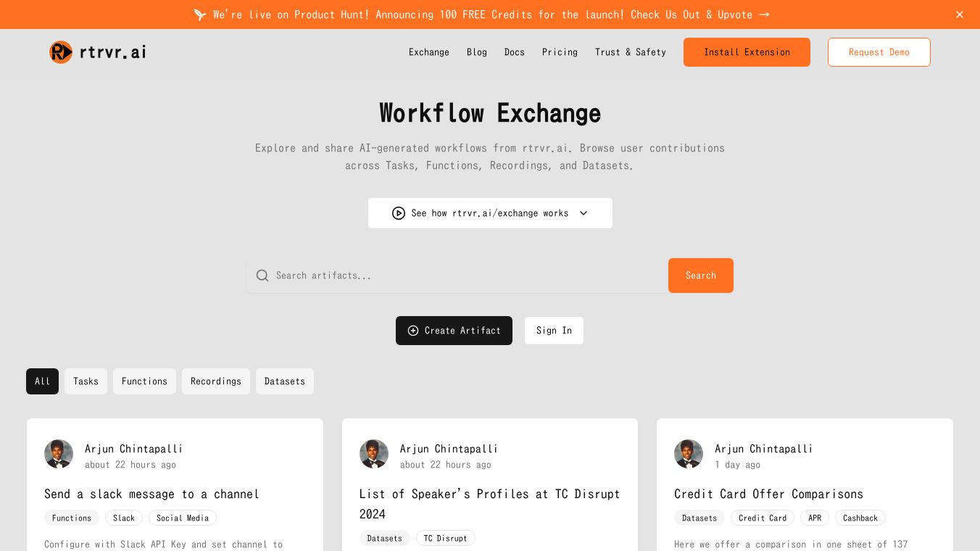Click the play icon on exchange explainer
980x551 pixels.
tap(399, 213)
